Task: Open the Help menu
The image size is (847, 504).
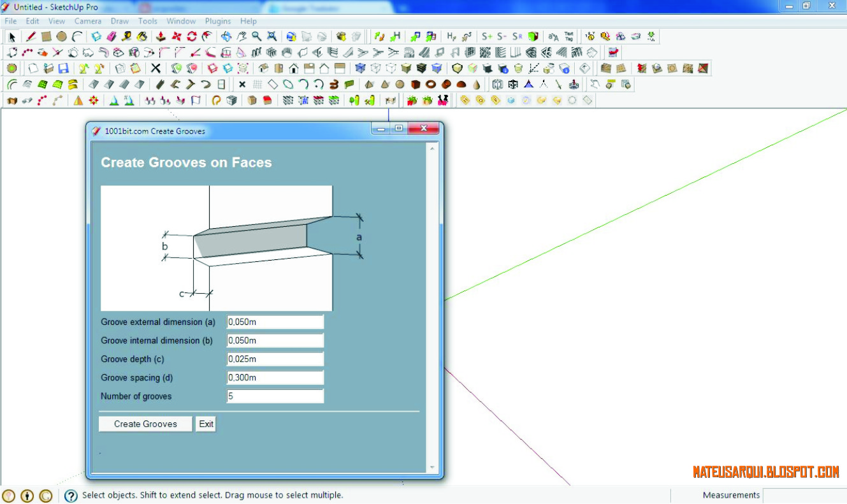Action: point(249,21)
